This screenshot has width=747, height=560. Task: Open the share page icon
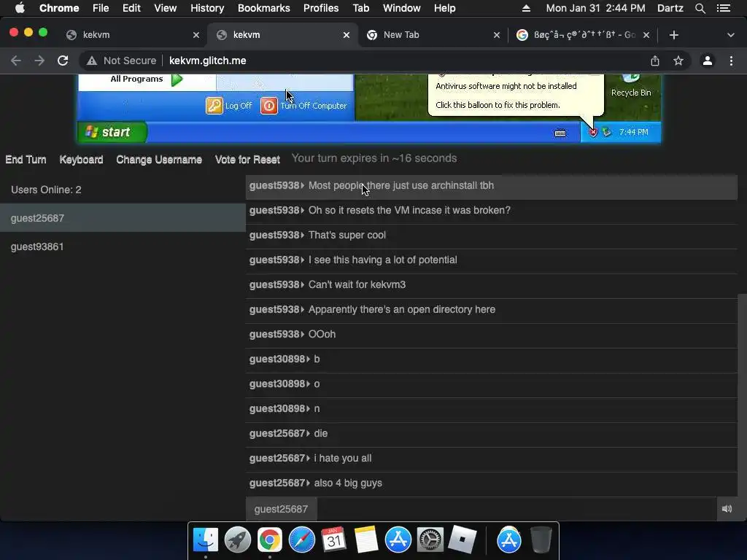click(655, 61)
